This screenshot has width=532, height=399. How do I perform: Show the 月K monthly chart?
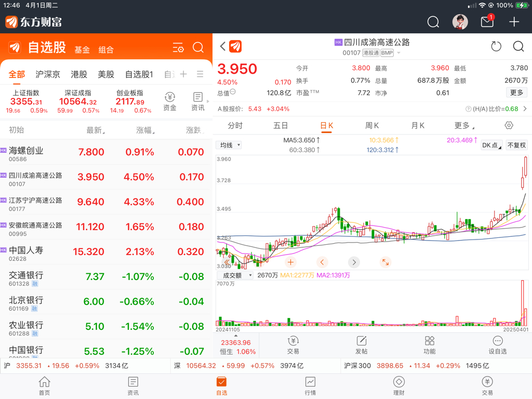coord(418,126)
